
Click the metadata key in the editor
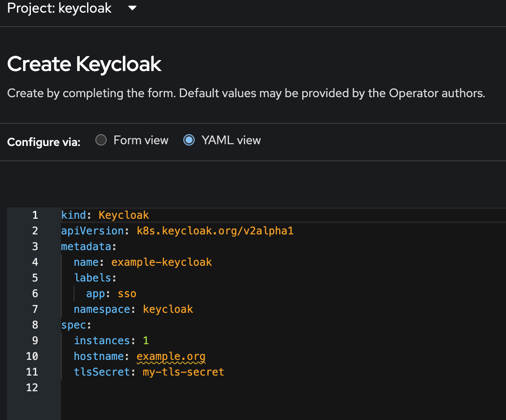86,246
